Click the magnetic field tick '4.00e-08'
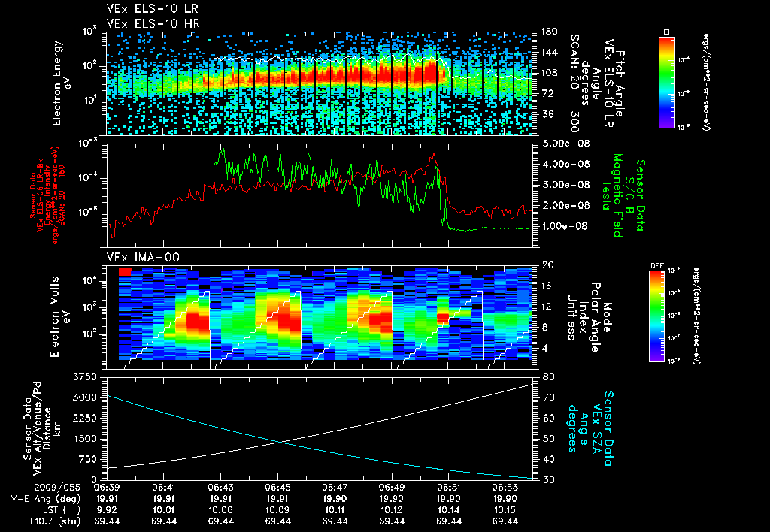770x532 pixels. coord(565,164)
